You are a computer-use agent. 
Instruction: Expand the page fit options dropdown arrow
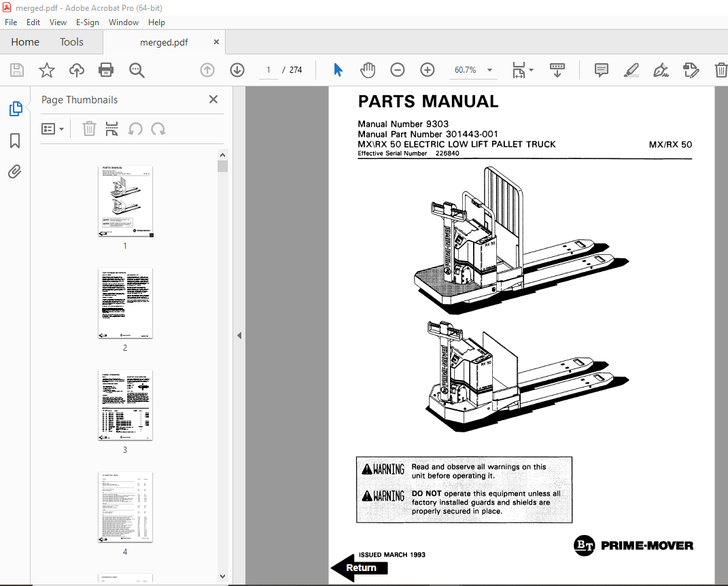point(531,70)
